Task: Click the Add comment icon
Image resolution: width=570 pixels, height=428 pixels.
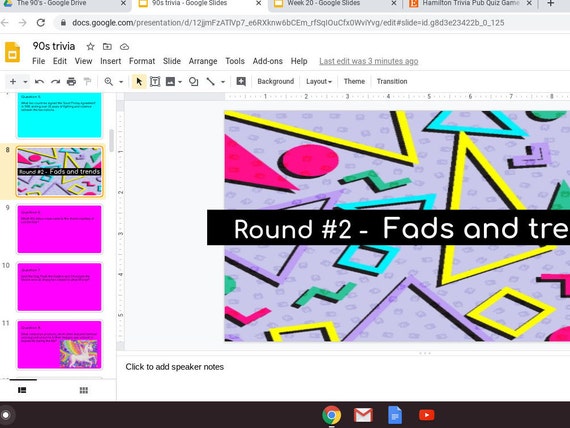Action: (x=241, y=81)
